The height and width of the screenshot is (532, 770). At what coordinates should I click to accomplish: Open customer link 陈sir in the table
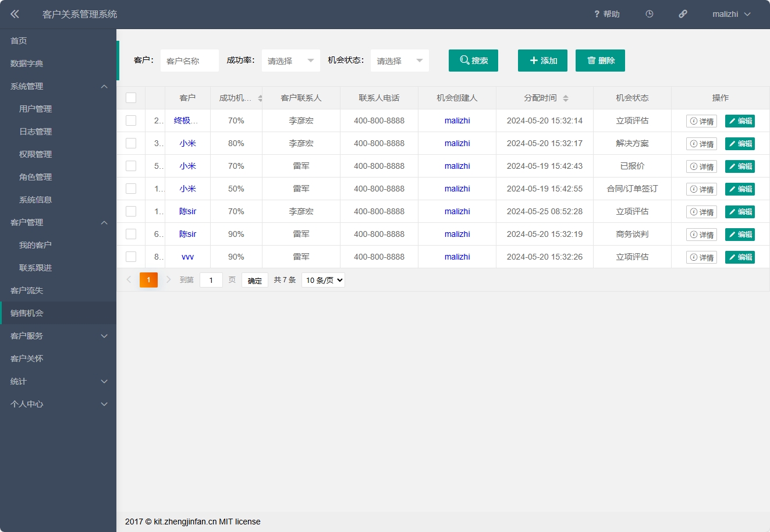tap(187, 211)
